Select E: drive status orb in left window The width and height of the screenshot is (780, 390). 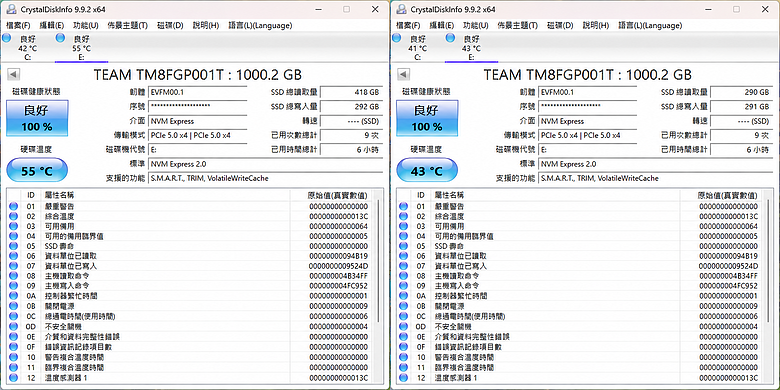(60, 38)
